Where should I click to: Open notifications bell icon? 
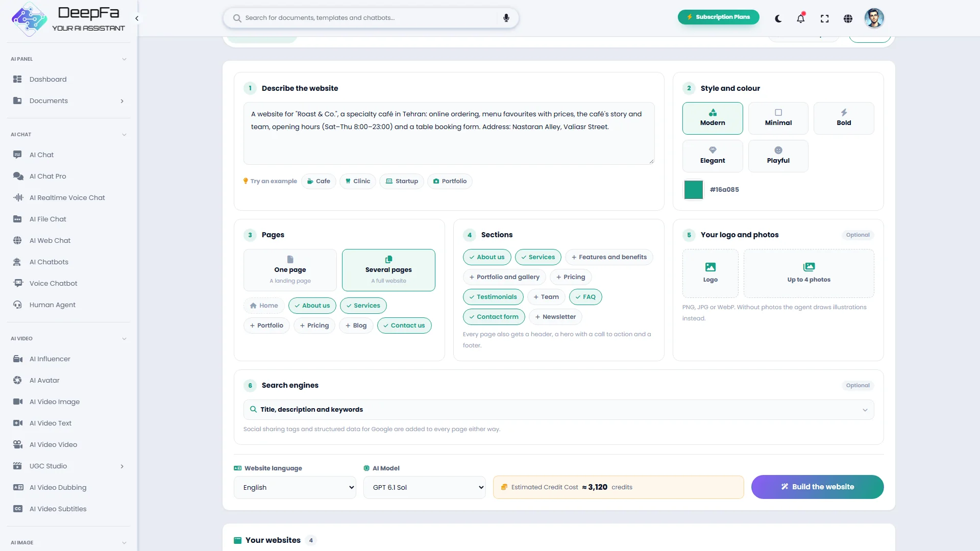(x=800, y=18)
